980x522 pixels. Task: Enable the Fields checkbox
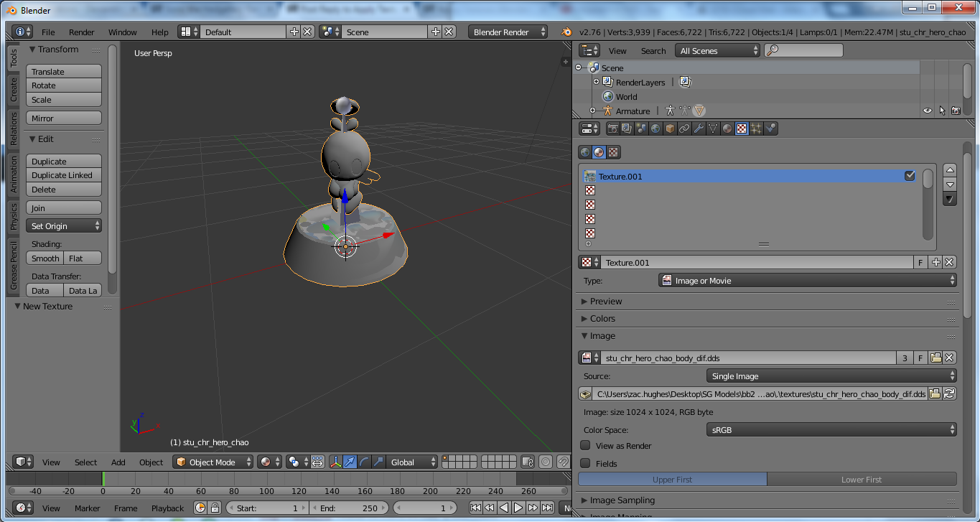coord(585,463)
